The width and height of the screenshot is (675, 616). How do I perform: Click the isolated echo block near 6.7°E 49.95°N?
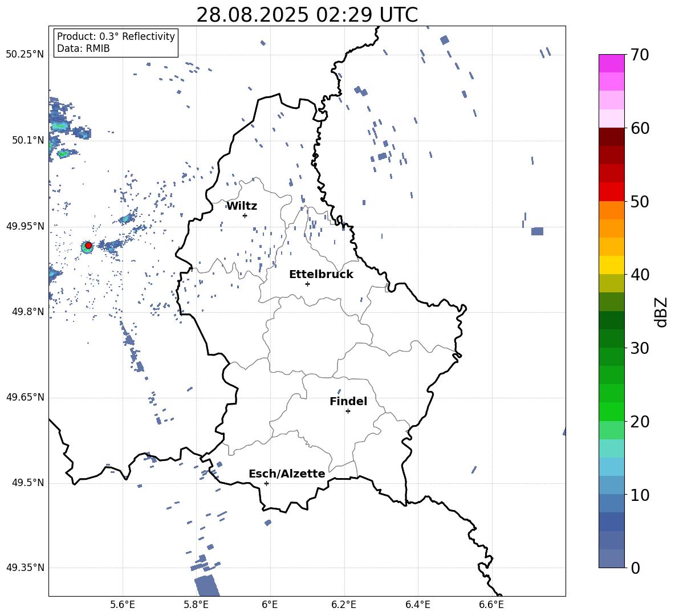[537, 231]
